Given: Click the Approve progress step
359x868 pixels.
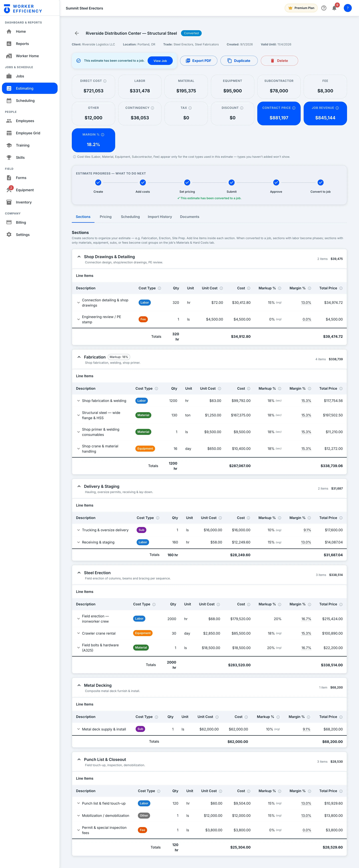Looking at the screenshot, I should pyautogui.click(x=276, y=186).
